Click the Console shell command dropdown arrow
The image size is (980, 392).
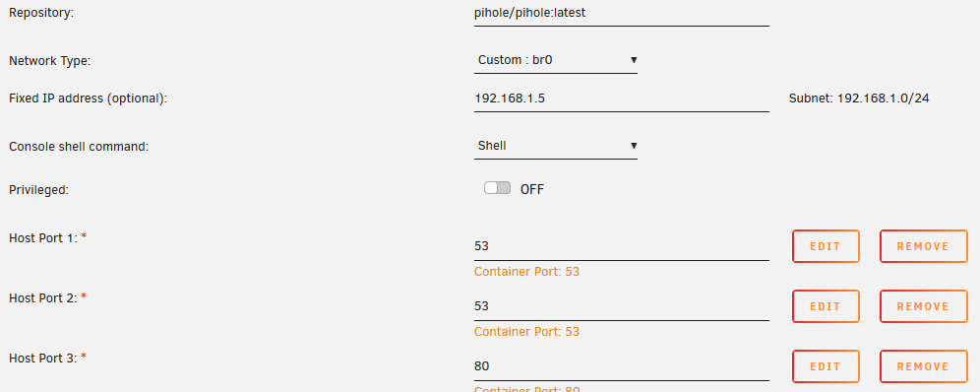[633, 147]
